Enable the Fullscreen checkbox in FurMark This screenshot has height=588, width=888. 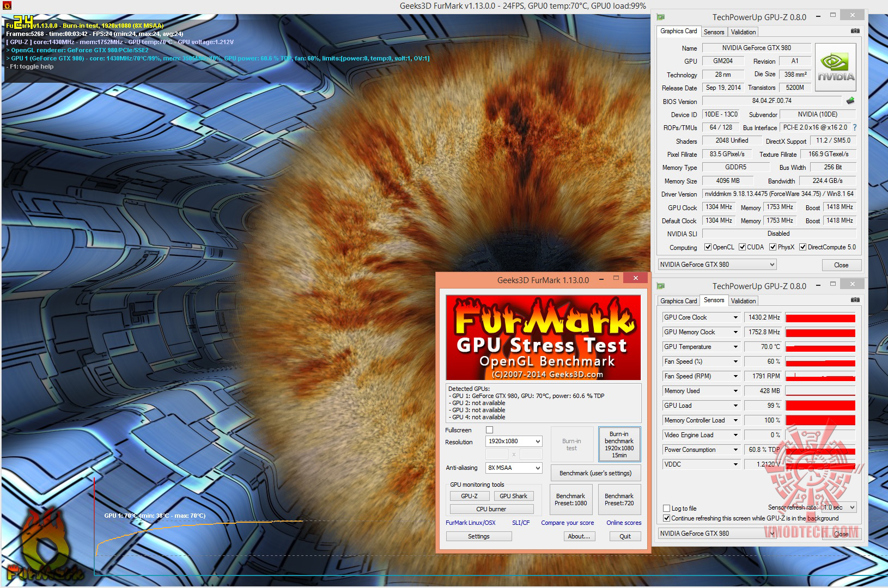pos(489,430)
